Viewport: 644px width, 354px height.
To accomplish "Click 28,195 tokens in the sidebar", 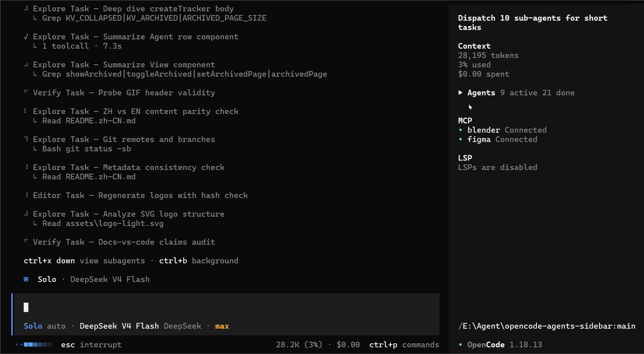I will click(x=488, y=55).
